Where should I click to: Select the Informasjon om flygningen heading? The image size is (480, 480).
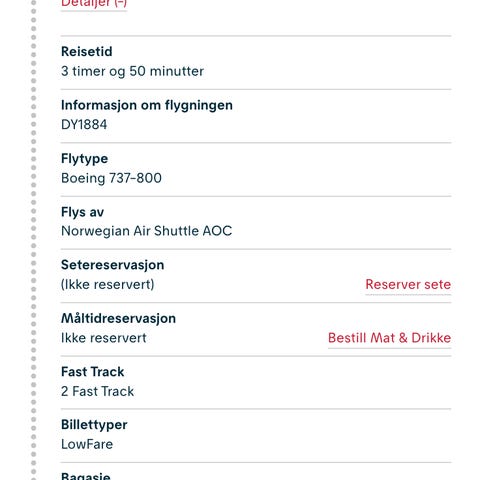[x=147, y=105]
